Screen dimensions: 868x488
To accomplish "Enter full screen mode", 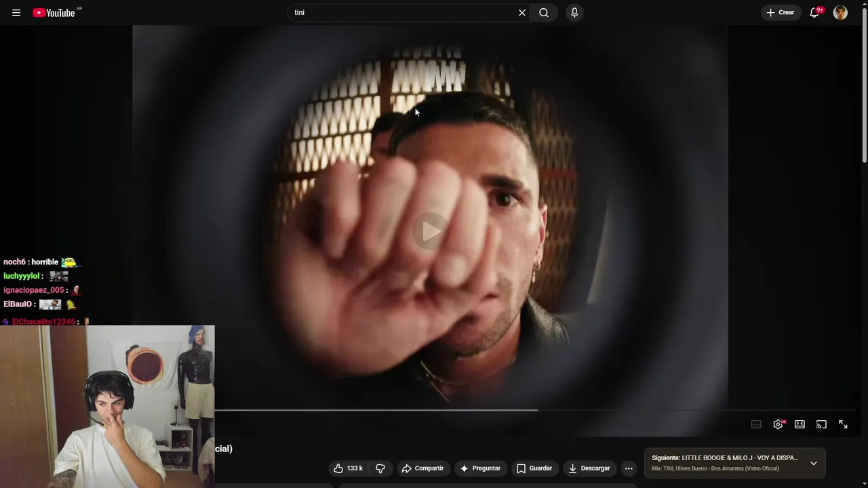I will click(843, 424).
